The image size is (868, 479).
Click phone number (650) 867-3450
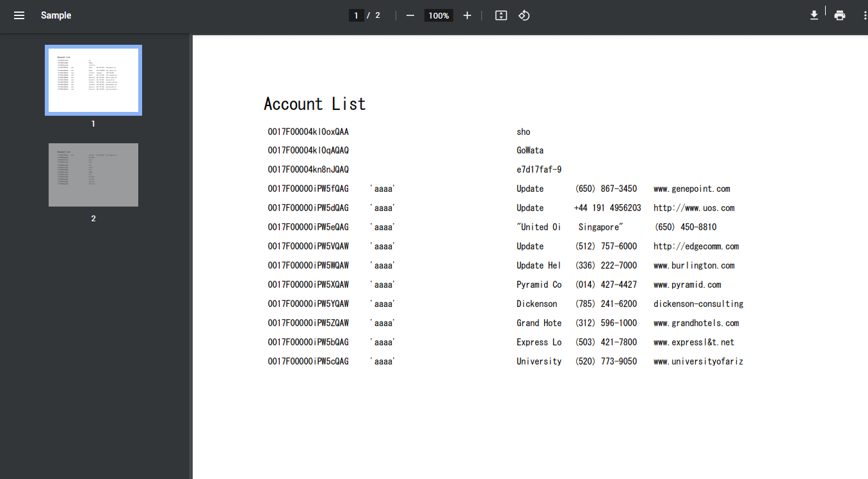click(x=606, y=189)
